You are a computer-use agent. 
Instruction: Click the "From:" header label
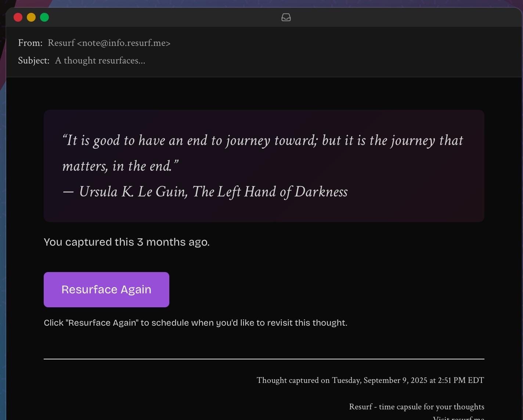point(30,43)
